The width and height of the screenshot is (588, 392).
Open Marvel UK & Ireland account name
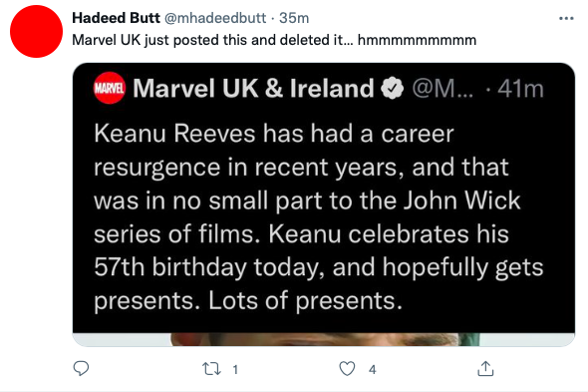point(253,88)
